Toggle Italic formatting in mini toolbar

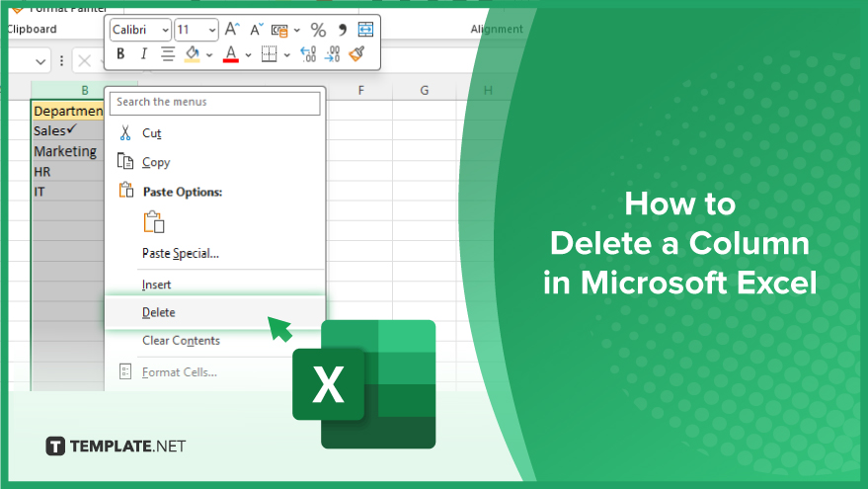pos(144,54)
